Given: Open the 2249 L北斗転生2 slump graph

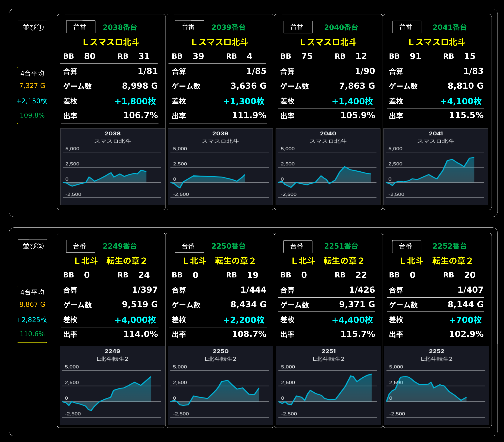Looking at the screenshot, I should tap(112, 385).
